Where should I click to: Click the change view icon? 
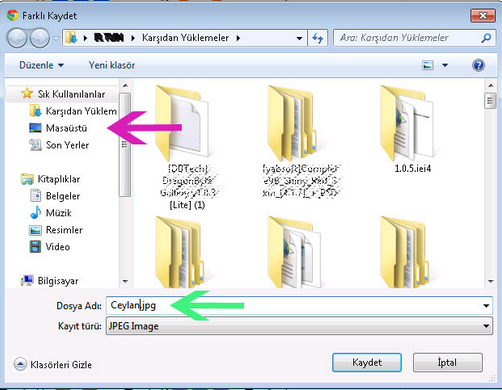(428, 65)
